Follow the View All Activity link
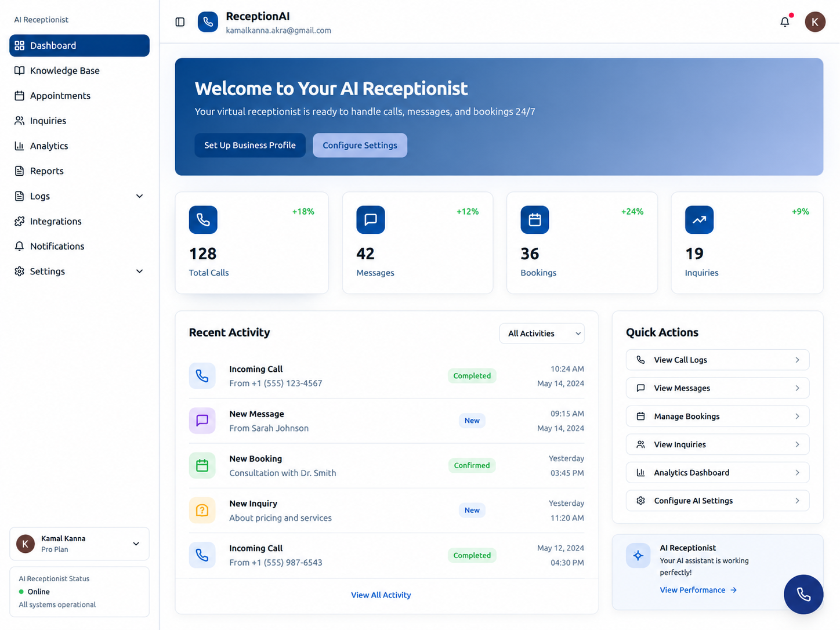Image resolution: width=840 pixels, height=630 pixels. (x=381, y=595)
